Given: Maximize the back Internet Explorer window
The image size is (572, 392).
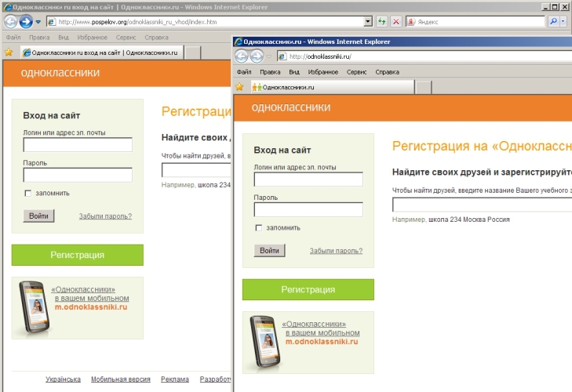Looking at the screenshot, I should click(555, 7).
